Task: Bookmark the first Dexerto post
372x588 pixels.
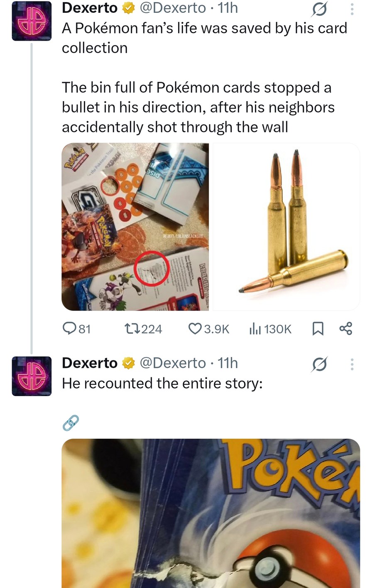Action: 318,329
